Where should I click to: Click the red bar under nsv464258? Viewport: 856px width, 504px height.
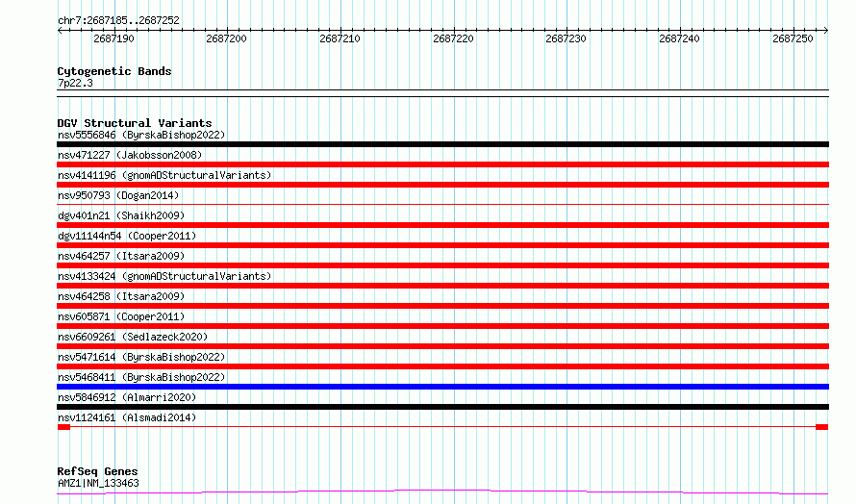[442, 306]
